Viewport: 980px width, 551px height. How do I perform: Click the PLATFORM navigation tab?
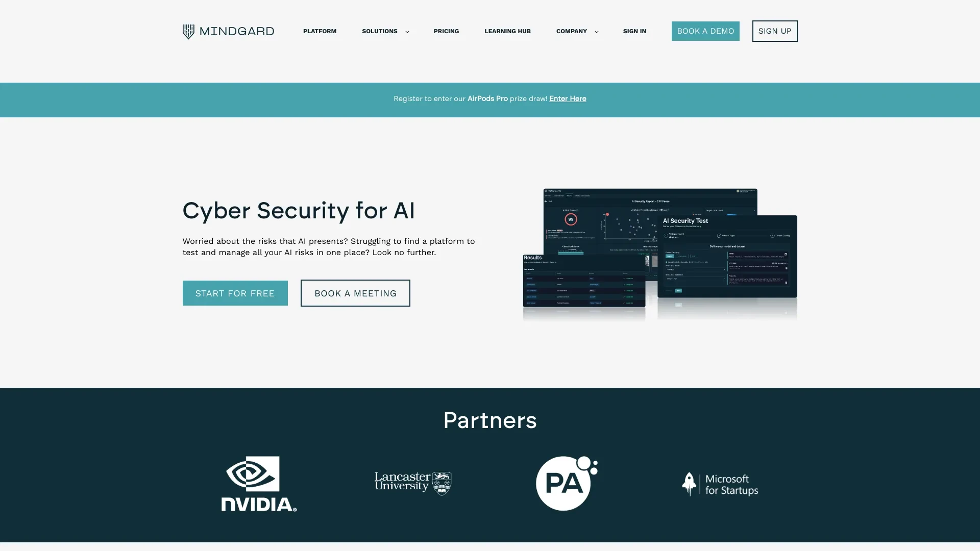(x=320, y=31)
